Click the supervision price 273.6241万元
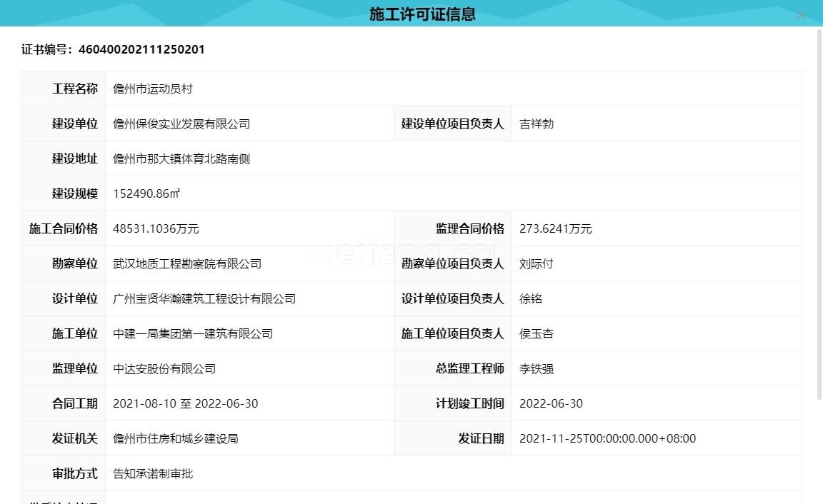Screen dimensions: 823x504 tap(555, 229)
